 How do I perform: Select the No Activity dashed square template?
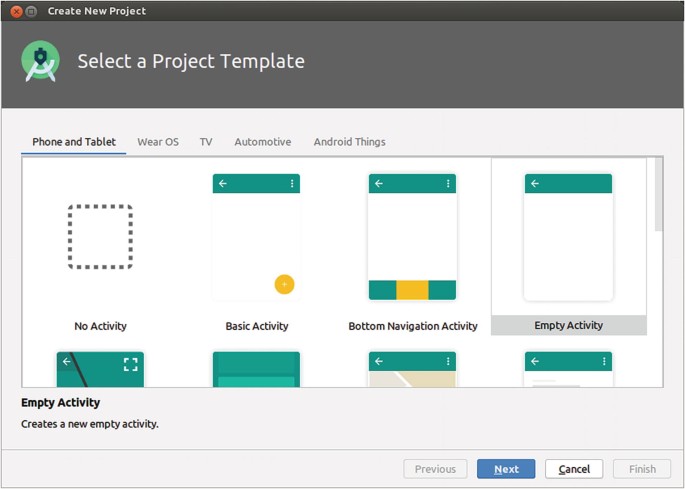pyautogui.click(x=100, y=237)
